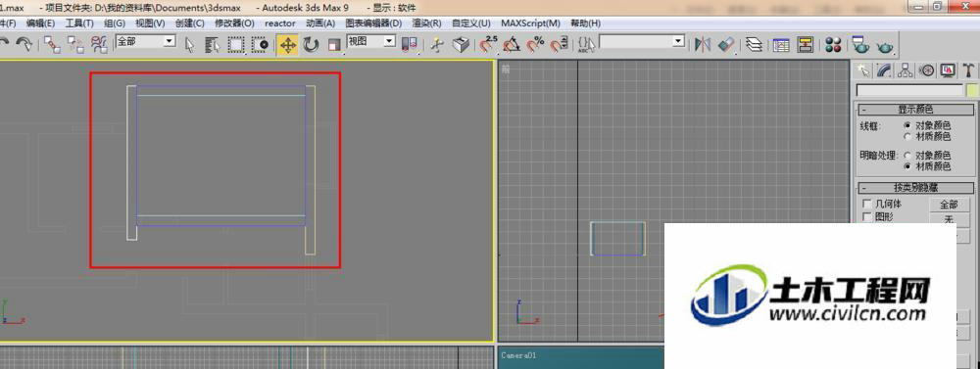980x369 pixels.
Task: Activate the Select and Scale tool
Action: [334, 44]
